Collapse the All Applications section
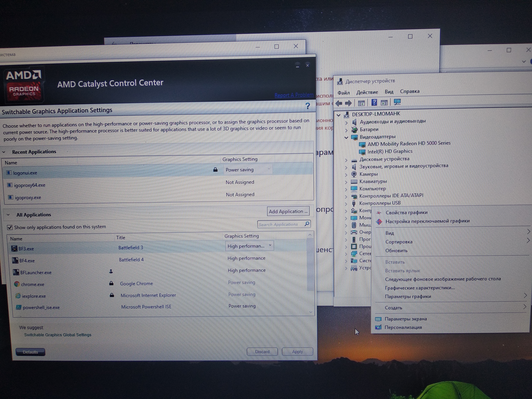The height and width of the screenshot is (399, 532). coord(8,215)
